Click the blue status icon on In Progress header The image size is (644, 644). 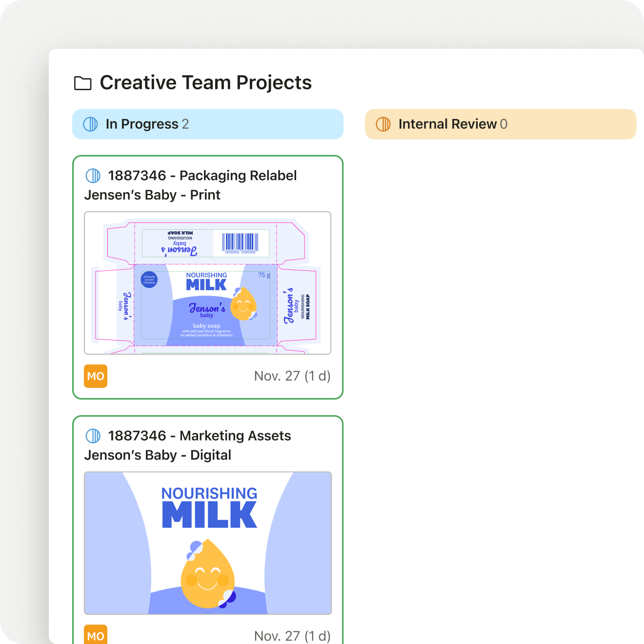pyautogui.click(x=90, y=124)
